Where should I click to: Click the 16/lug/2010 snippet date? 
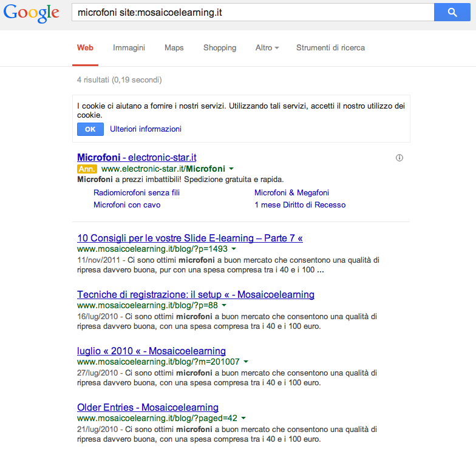[97, 317]
